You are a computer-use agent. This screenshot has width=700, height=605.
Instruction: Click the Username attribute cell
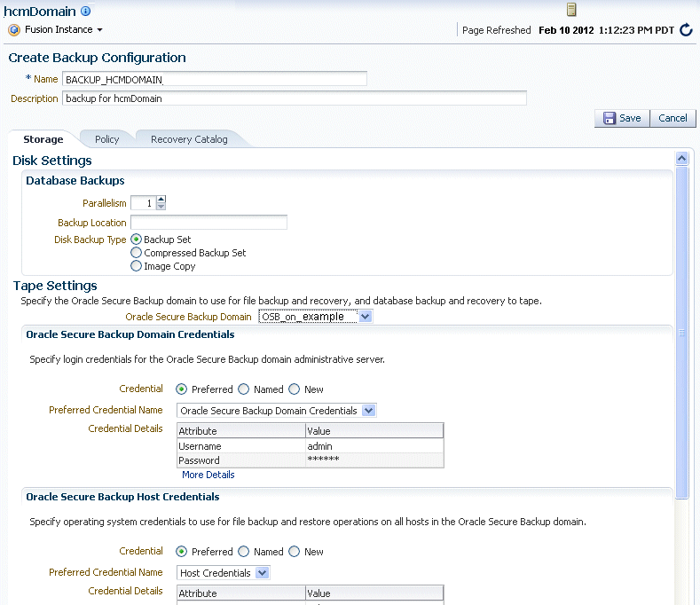241,446
